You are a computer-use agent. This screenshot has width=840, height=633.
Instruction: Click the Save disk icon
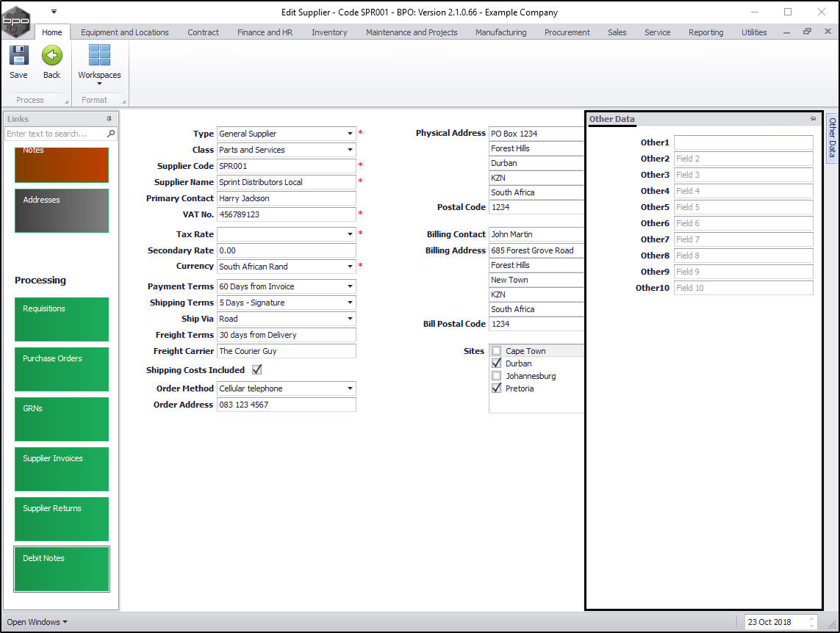tap(19, 56)
